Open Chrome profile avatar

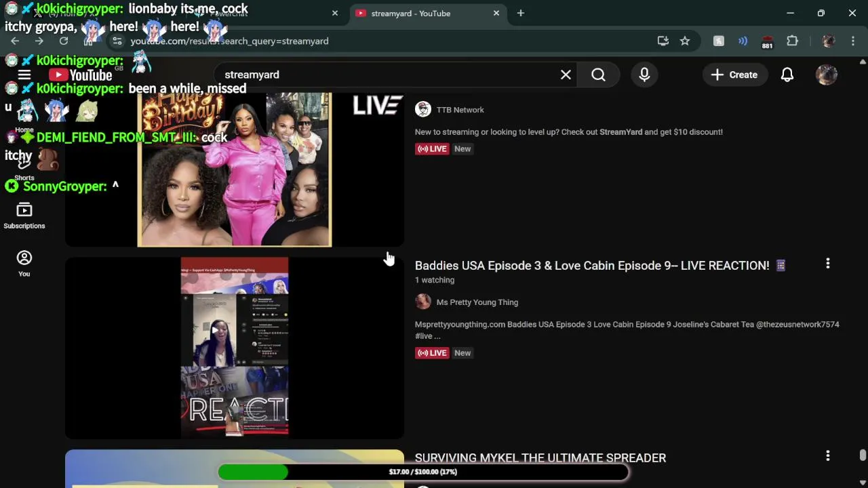[829, 41]
